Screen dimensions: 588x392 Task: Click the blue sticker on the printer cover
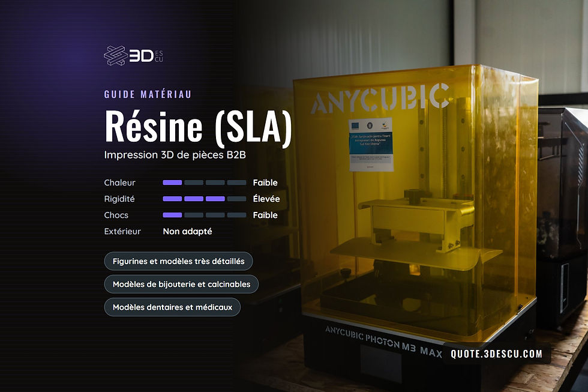pyautogui.click(x=371, y=145)
